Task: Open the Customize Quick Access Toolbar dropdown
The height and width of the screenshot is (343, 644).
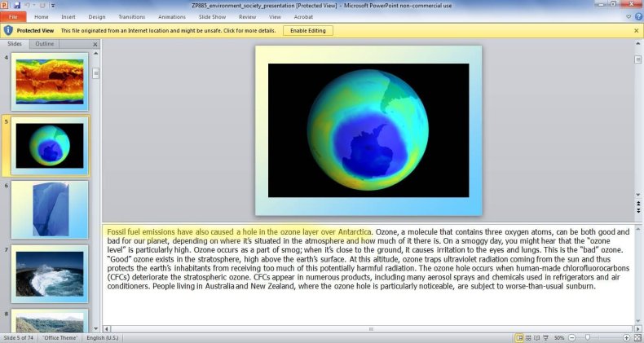Action: click(x=53, y=6)
